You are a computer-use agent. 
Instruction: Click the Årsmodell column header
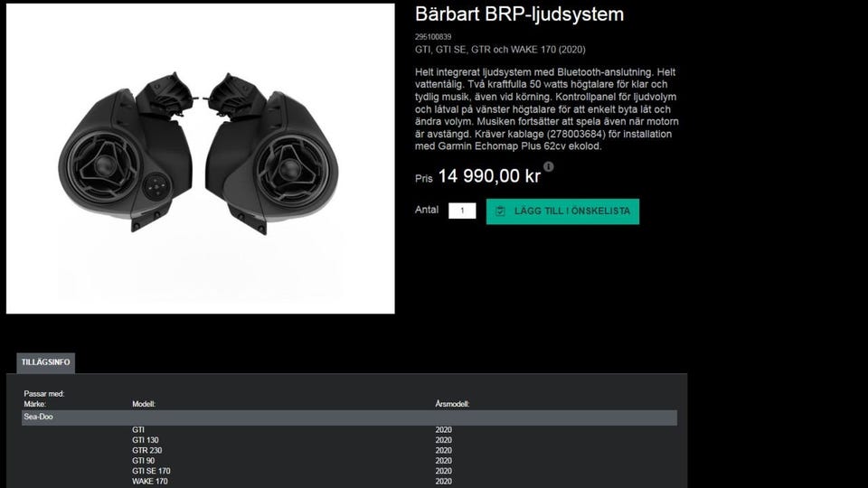[452, 405]
